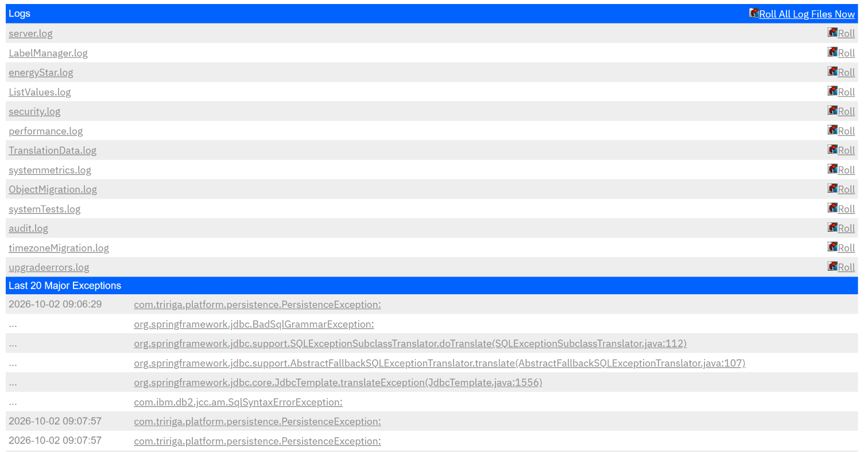This screenshot has height=452, width=868.
Task: View the energyStar.log file
Action: point(41,72)
